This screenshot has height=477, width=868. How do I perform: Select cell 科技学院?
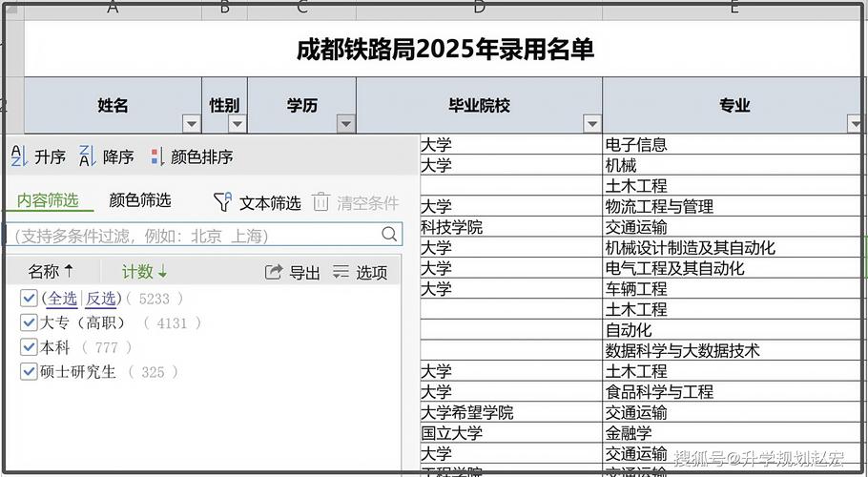click(511, 227)
